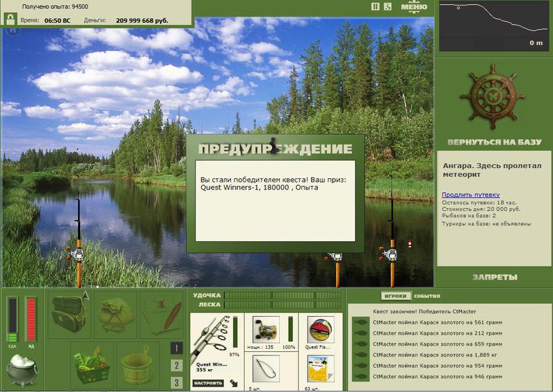Click the S icon next to pause
Image resolution: width=553 pixels, height=392 pixels.
pyautogui.click(x=388, y=7)
